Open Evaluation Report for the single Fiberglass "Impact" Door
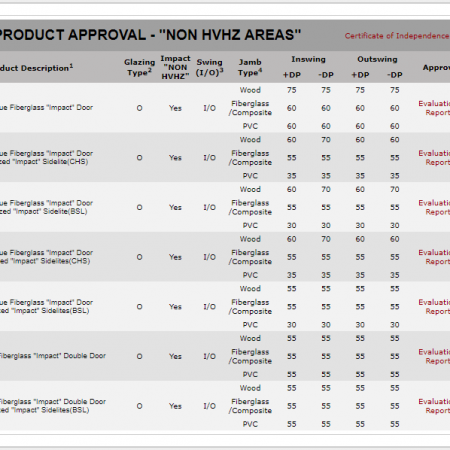 tap(434, 108)
